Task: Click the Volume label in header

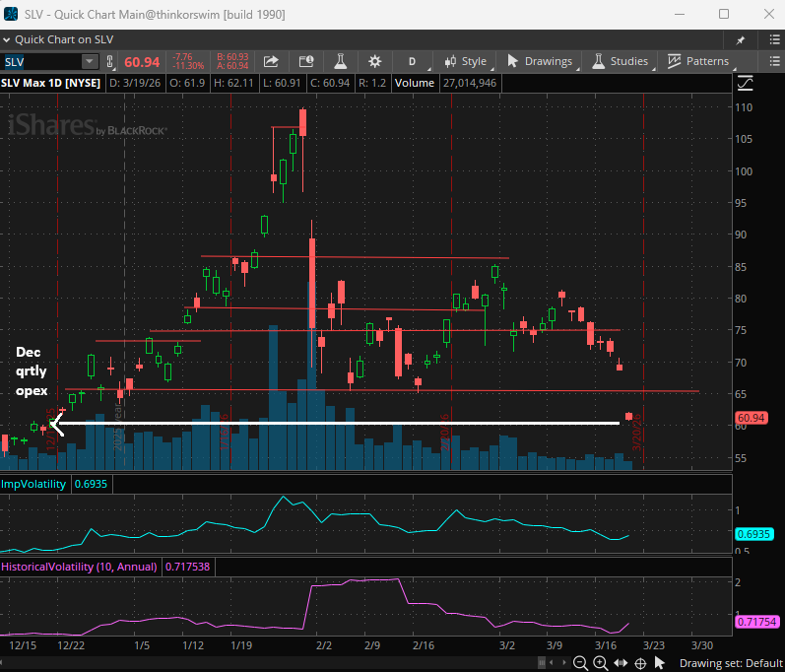Action: tap(414, 83)
